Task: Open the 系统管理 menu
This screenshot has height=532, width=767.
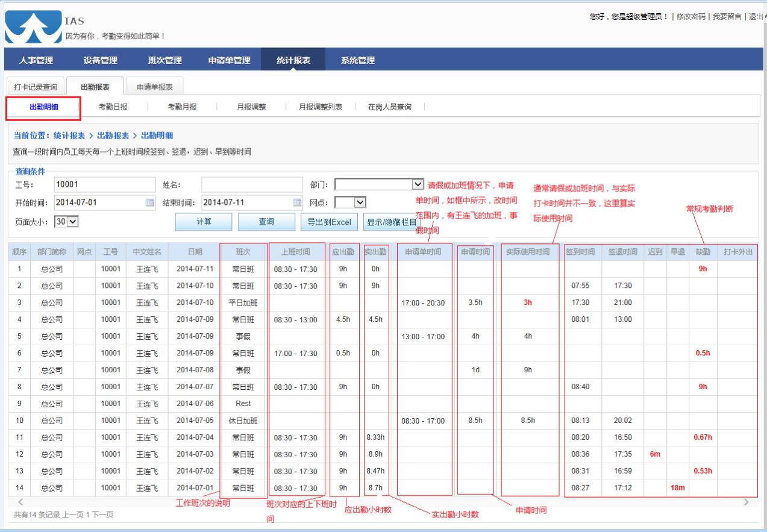Action: [x=358, y=60]
